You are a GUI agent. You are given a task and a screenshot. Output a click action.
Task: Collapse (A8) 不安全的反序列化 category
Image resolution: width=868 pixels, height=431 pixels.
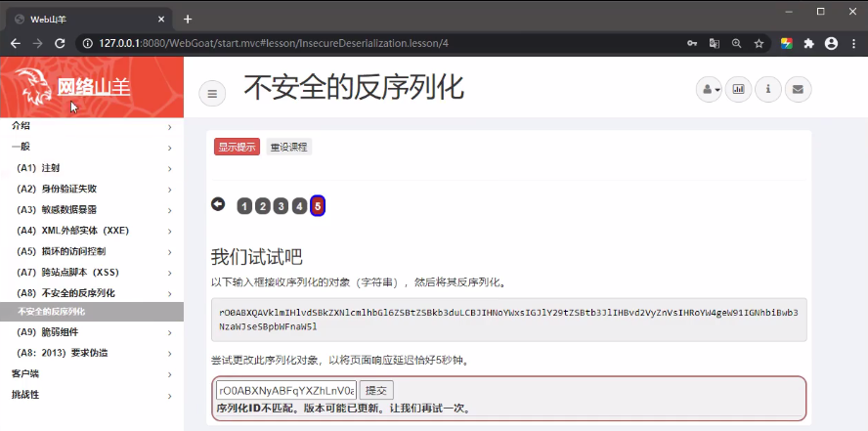coord(92,293)
